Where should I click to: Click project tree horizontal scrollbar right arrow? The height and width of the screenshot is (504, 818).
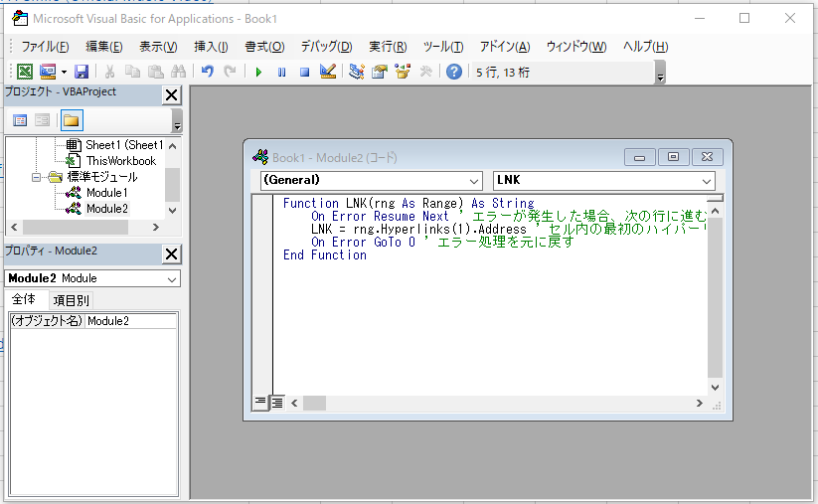pos(155,228)
